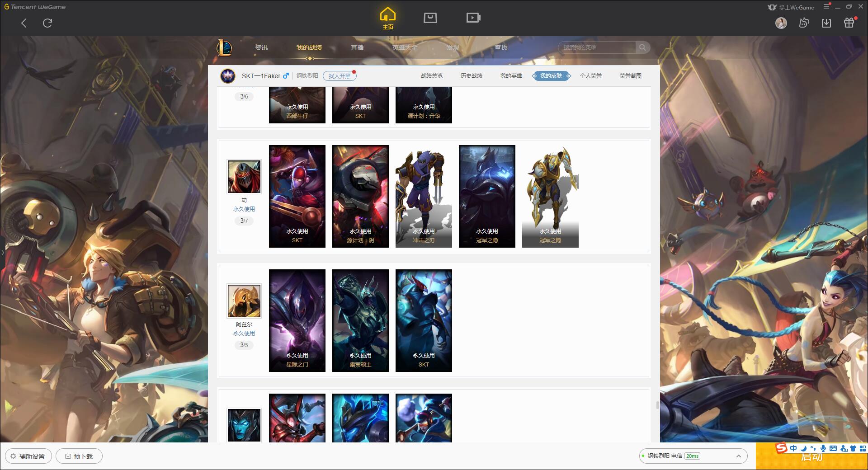Click the 阿兹尔 champion portrait

coord(244,301)
